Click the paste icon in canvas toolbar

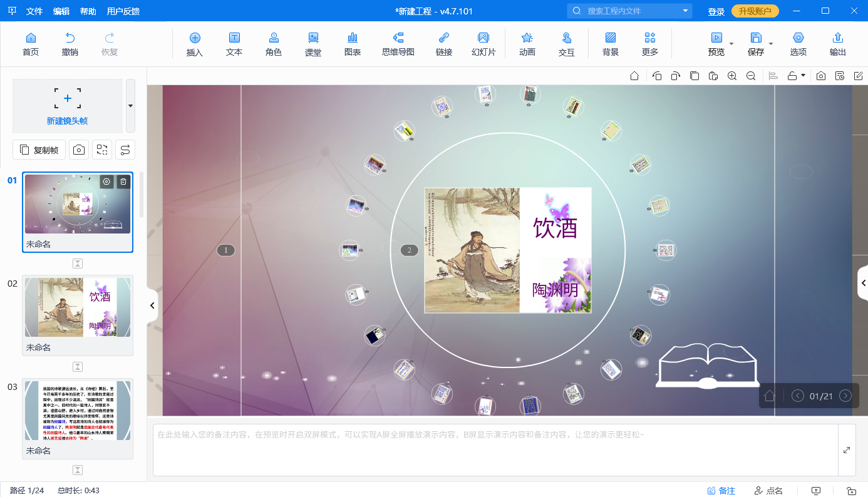tap(713, 76)
